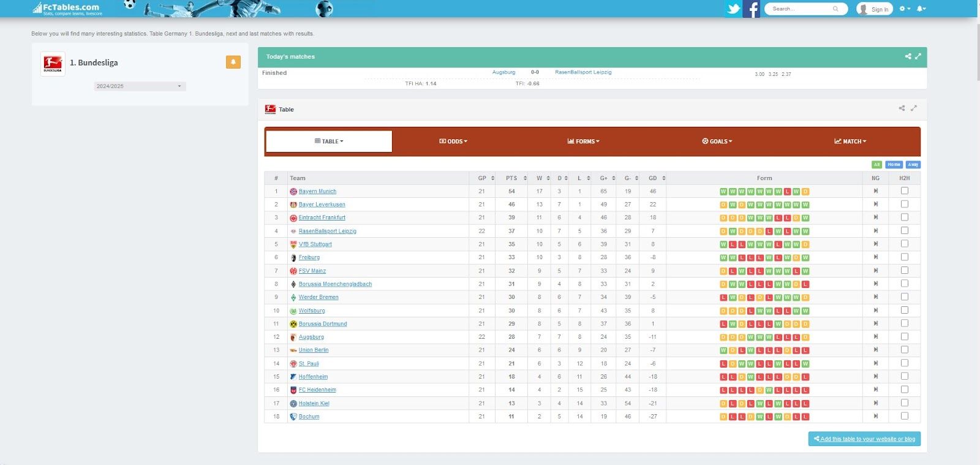Click first form badge for Werder Bremen
This screenshot has width=980, height=465.
(x=723, y=297)
